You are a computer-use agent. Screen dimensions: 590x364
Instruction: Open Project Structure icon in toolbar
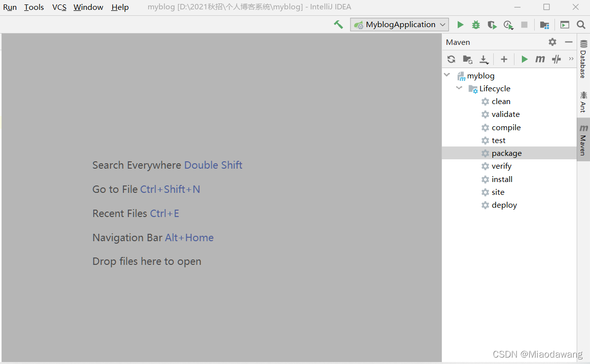[x=545, y=25]
